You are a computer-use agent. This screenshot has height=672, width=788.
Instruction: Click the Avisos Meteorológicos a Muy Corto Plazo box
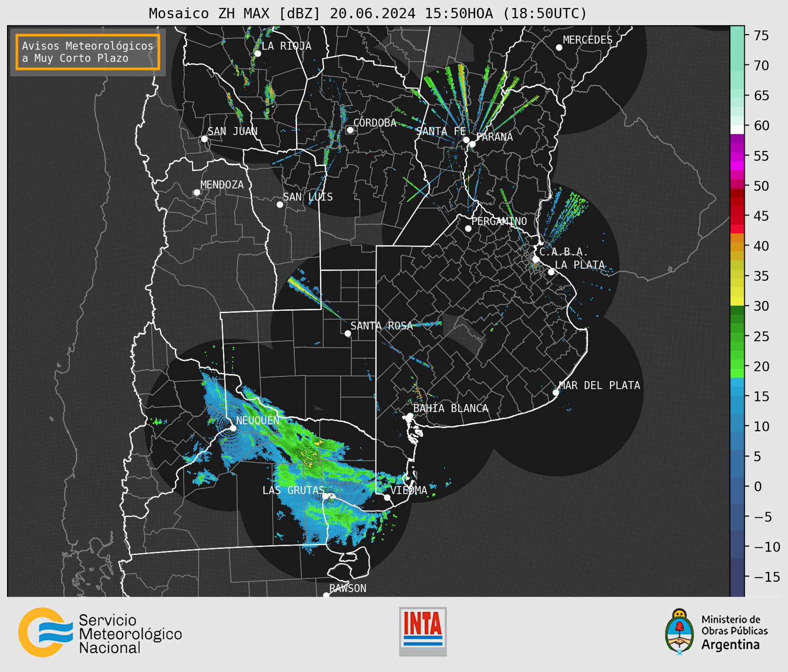[x=88, y=52]
